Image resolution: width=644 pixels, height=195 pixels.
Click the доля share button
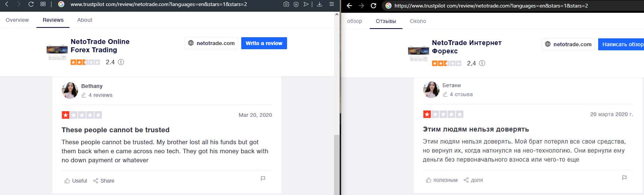coord(473,180)
